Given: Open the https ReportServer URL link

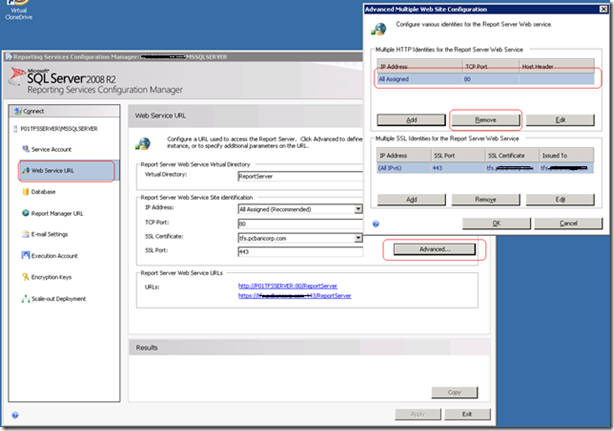Looking at the screenshot, I should pos(294,296).
